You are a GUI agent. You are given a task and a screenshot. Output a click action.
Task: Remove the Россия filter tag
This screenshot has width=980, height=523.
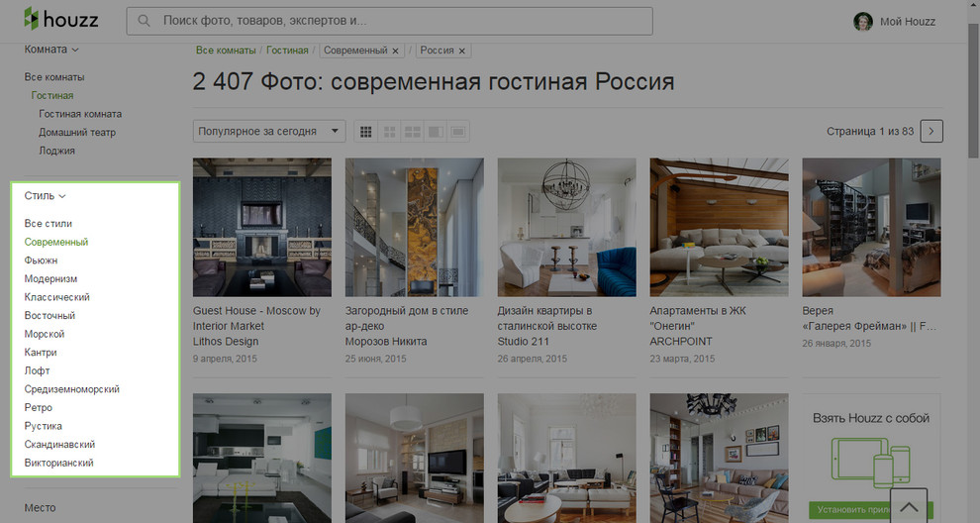point(462,51)
